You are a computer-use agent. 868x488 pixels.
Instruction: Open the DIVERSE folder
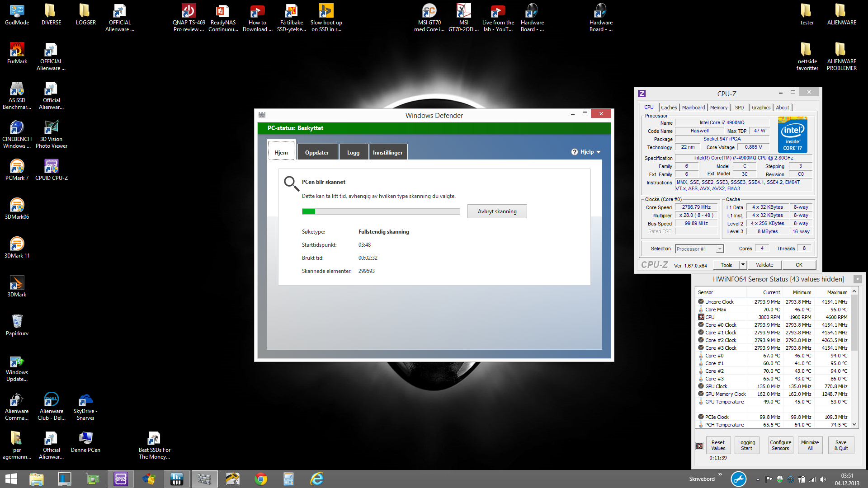[x=51, y=14]
